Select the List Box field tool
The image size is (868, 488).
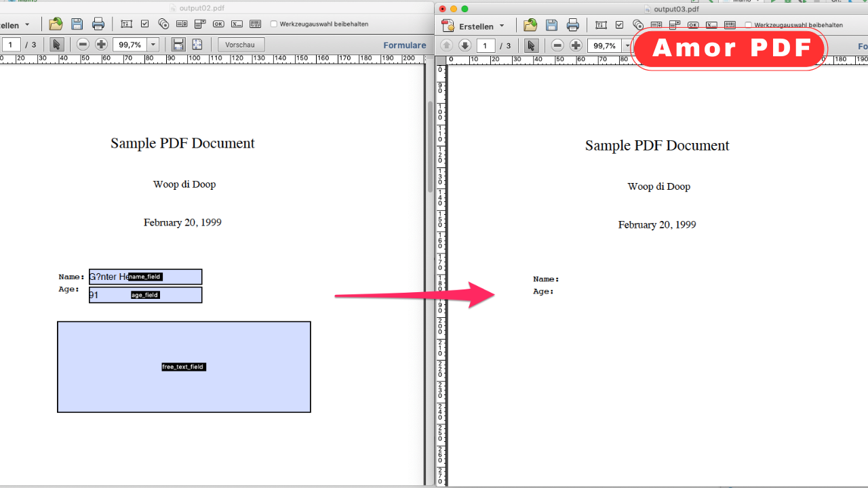[182, 24]
